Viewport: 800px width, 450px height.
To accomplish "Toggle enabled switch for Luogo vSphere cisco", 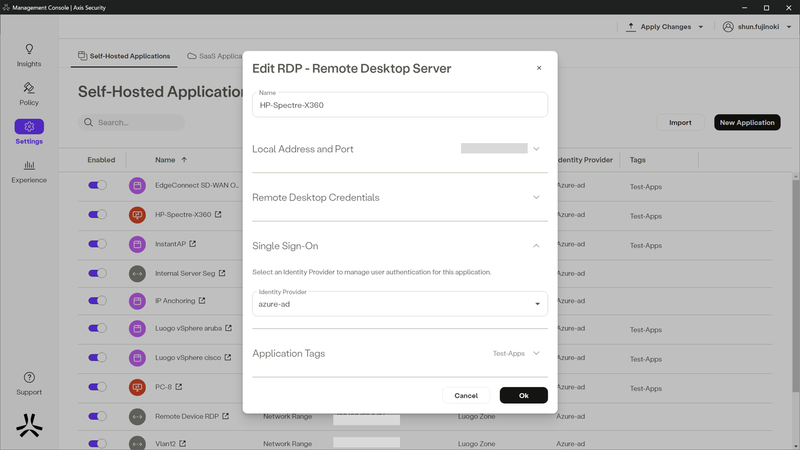I will (x=97, y=357).
